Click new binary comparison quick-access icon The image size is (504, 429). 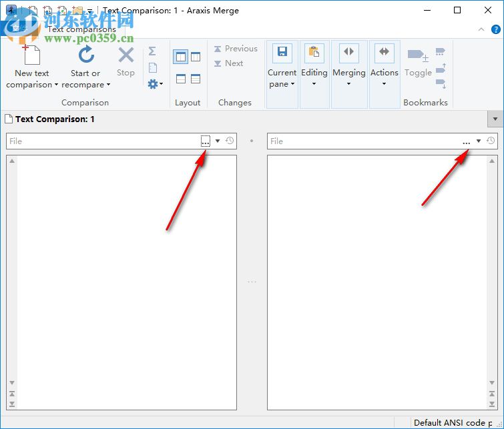coord(47,10)
